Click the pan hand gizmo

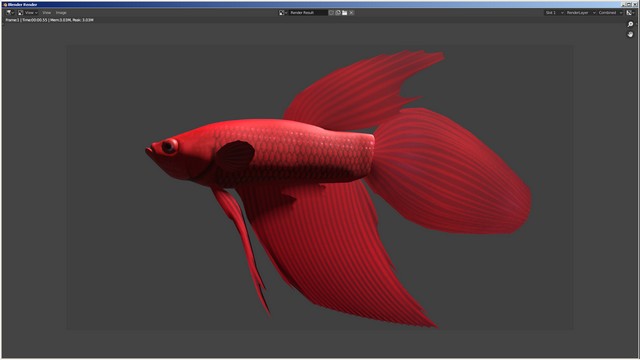[630, 34]
